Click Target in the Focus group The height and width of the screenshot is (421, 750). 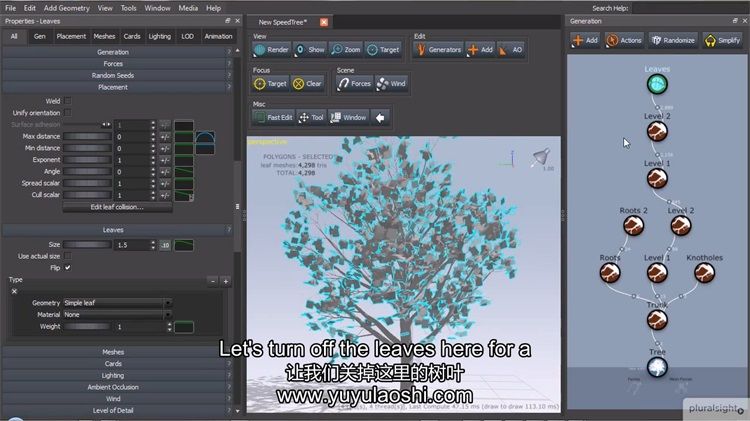tap(270, 83)
